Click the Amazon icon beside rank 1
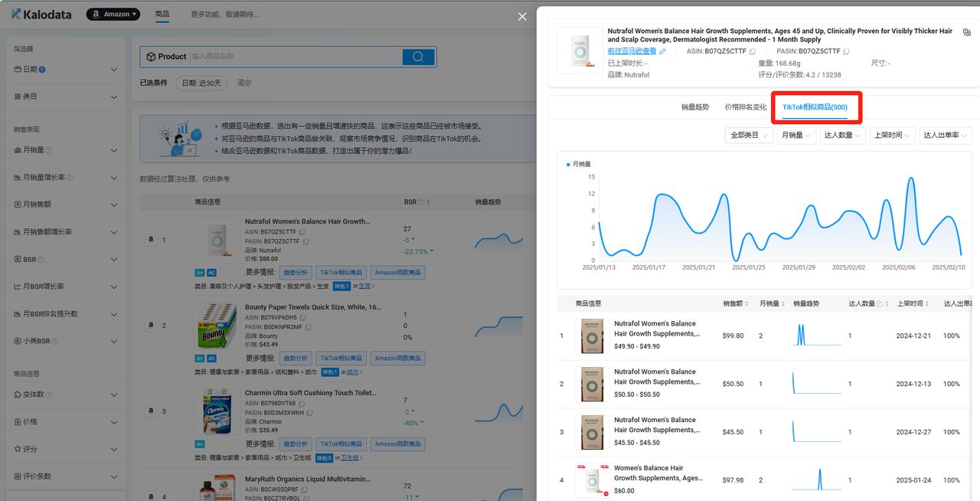This screenshot has height=501, width=980. 151,239
